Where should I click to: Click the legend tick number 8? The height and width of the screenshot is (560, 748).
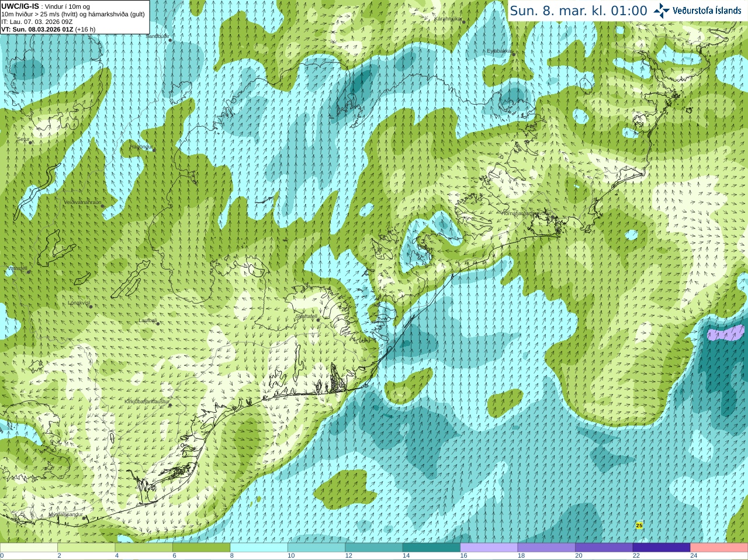232,556
